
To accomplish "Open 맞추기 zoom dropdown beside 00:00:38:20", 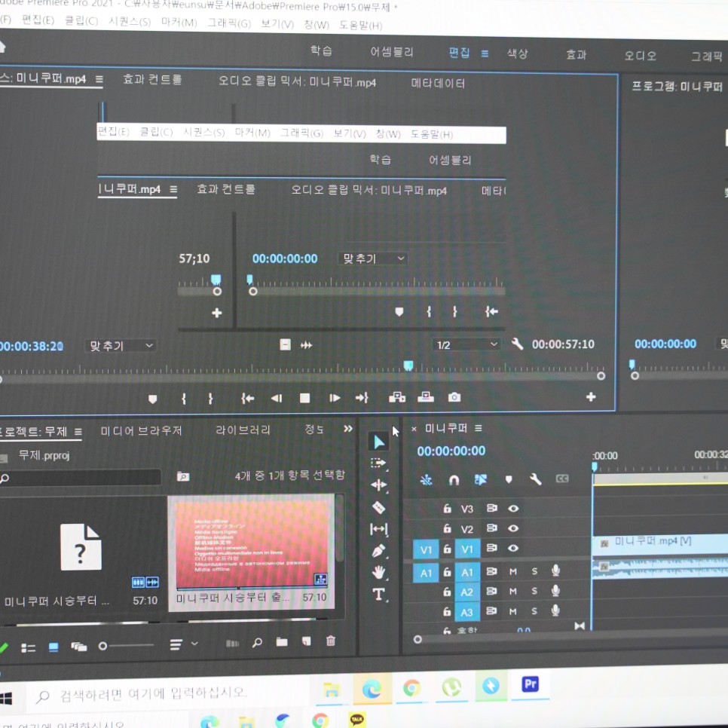I will pos(121,346).
